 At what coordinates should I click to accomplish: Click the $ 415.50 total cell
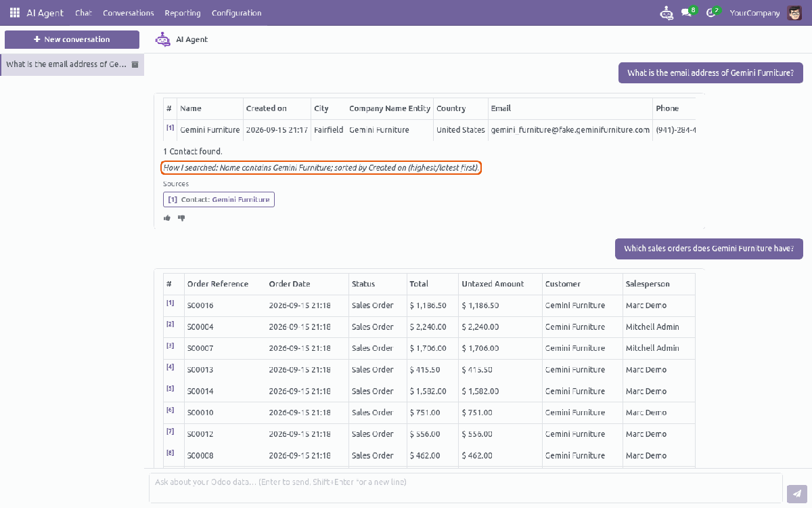[432, 370]
